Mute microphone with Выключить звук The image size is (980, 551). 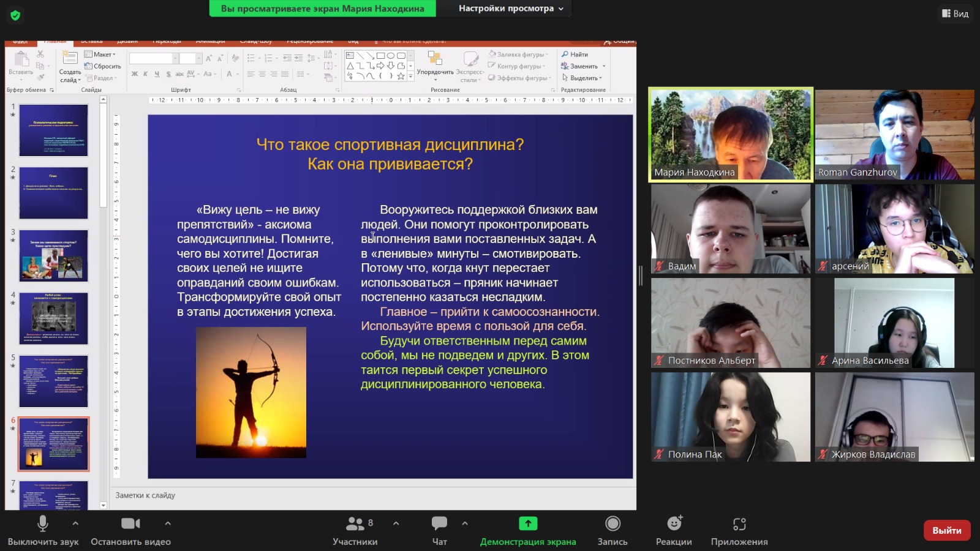click(43, 530)
